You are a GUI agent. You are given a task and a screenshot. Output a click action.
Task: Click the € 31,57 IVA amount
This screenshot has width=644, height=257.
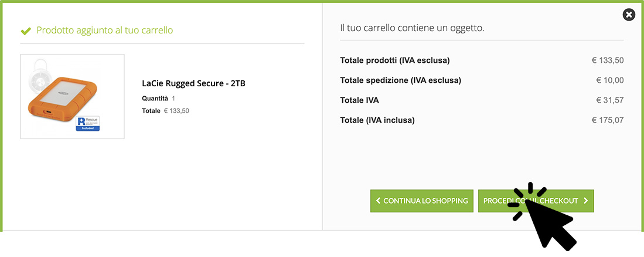pos(610,100)
